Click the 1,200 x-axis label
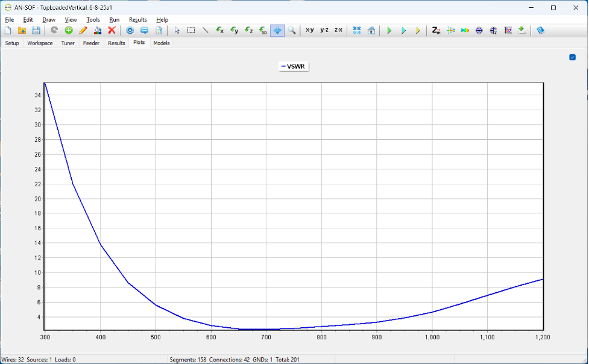 [x=543, y=337]
